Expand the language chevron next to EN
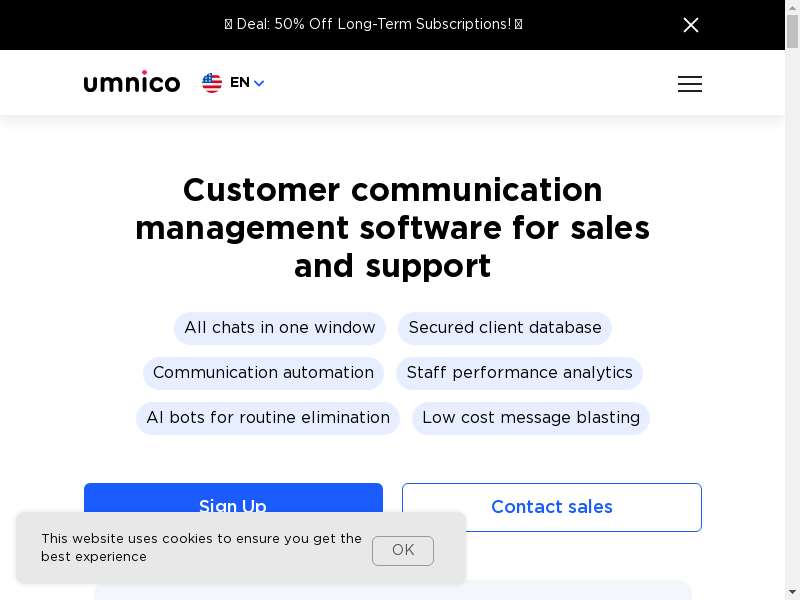The image size is (800, 600). [259, 84]
